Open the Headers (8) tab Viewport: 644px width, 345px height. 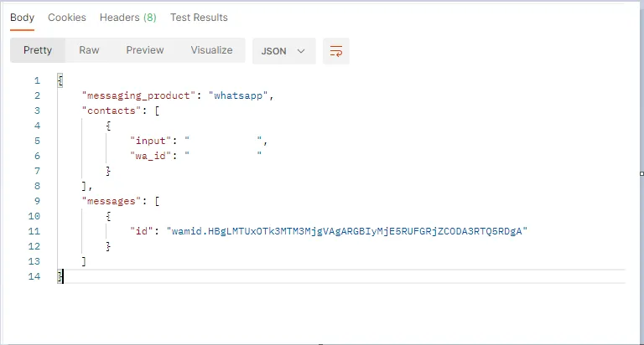tap(127, 18)
